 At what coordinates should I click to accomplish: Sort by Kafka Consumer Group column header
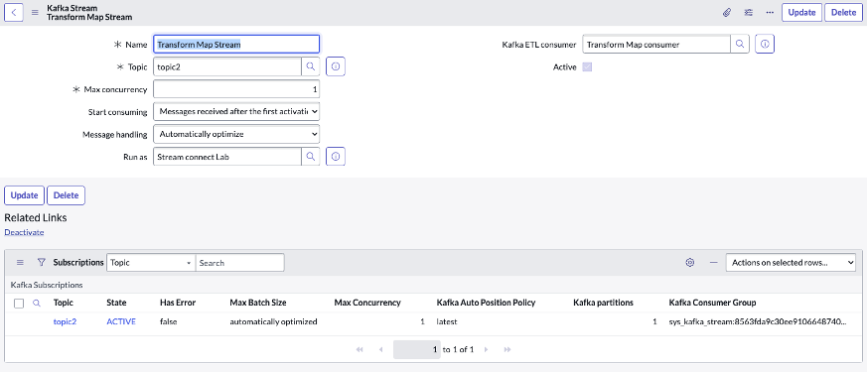coord(712,303)
